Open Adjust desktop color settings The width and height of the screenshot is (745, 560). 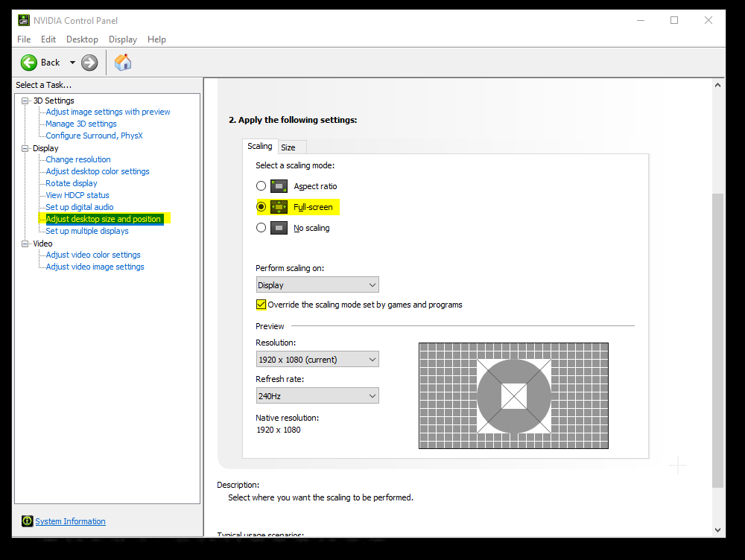[98, 171]
